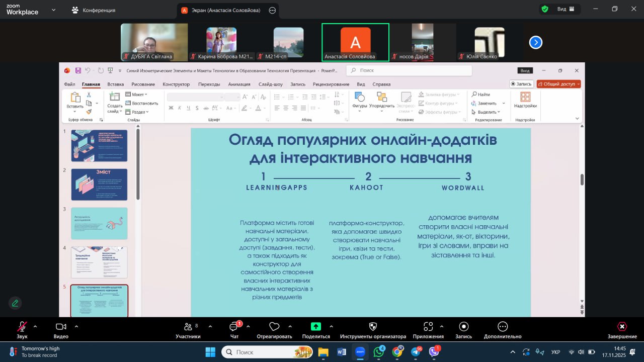This screenshot has width=644, height=362.
Task: Open the host tools shield icon
Action: [x=373, y=327]
